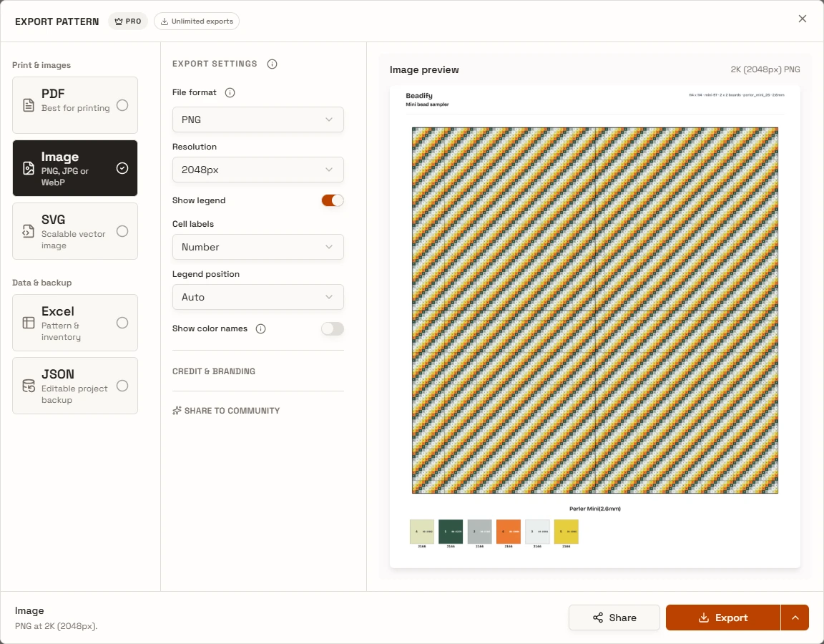
Task: Select the JSON editable backup radio button
Action: coord(122,386)
